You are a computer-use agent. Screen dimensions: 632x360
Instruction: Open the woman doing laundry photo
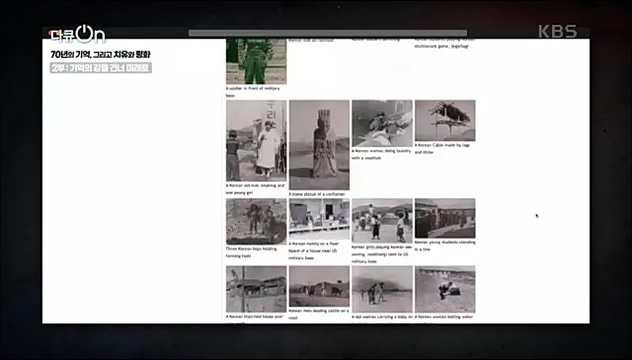point(382,123)
